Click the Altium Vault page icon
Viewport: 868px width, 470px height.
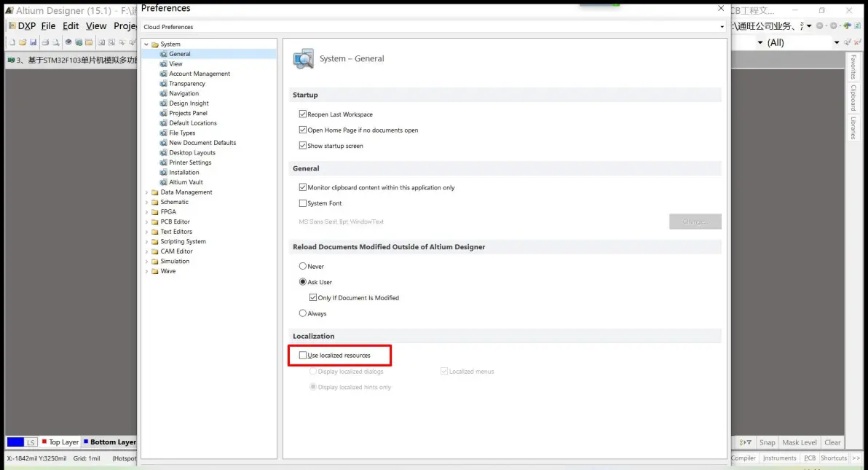tap(163, 182)
